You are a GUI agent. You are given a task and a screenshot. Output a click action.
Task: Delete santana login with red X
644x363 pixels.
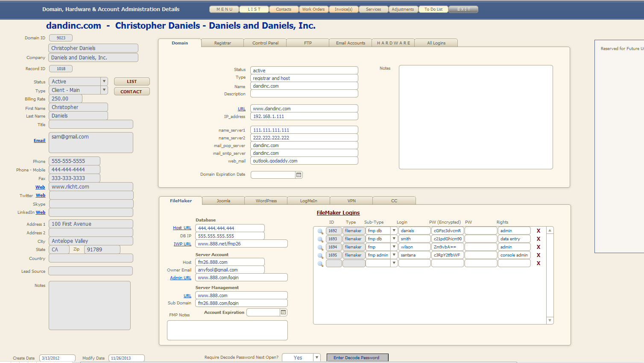pyautogui.click(x=539, y=255)
